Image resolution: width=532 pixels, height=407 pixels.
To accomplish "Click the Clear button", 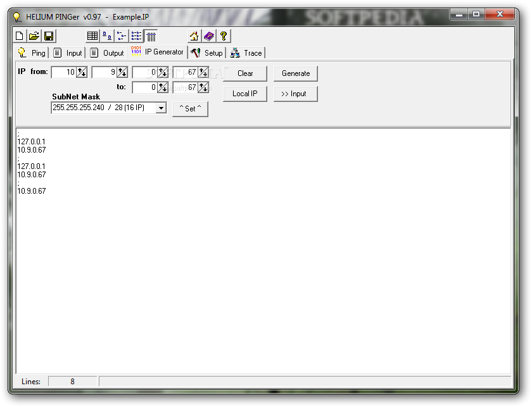I will click(245, 73).
